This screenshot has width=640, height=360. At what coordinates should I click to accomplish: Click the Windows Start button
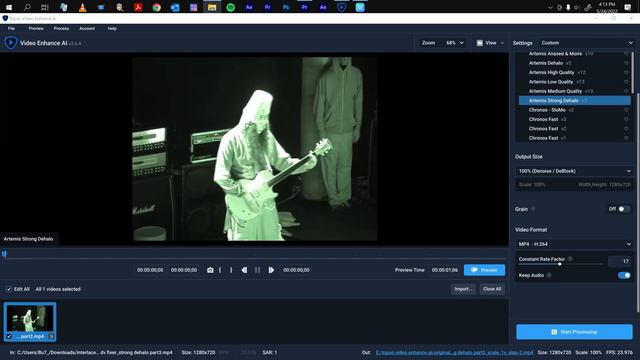pos(8,7)
